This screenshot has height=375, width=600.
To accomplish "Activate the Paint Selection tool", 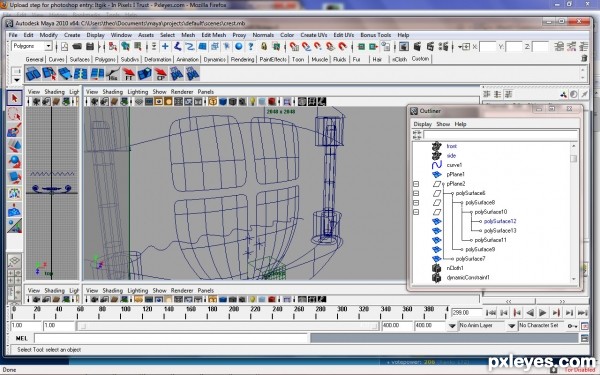I will [x=14, y=130].
